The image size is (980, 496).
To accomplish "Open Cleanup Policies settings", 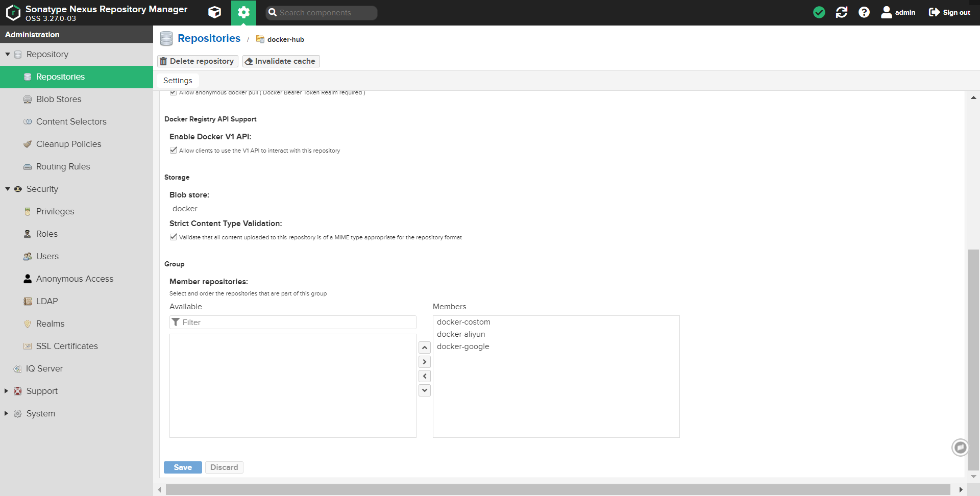I will (x=68, y=144).
